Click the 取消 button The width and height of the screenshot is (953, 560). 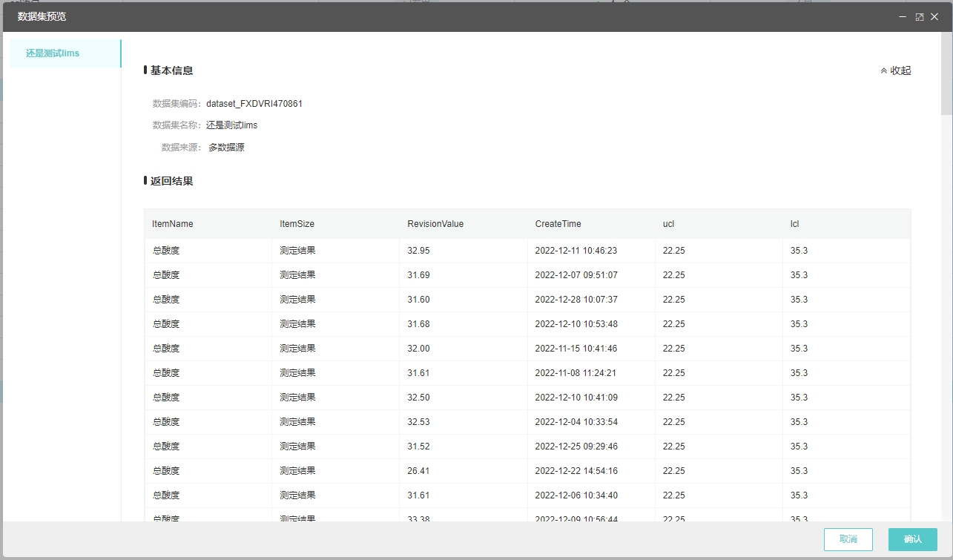(x=848, y=539)
